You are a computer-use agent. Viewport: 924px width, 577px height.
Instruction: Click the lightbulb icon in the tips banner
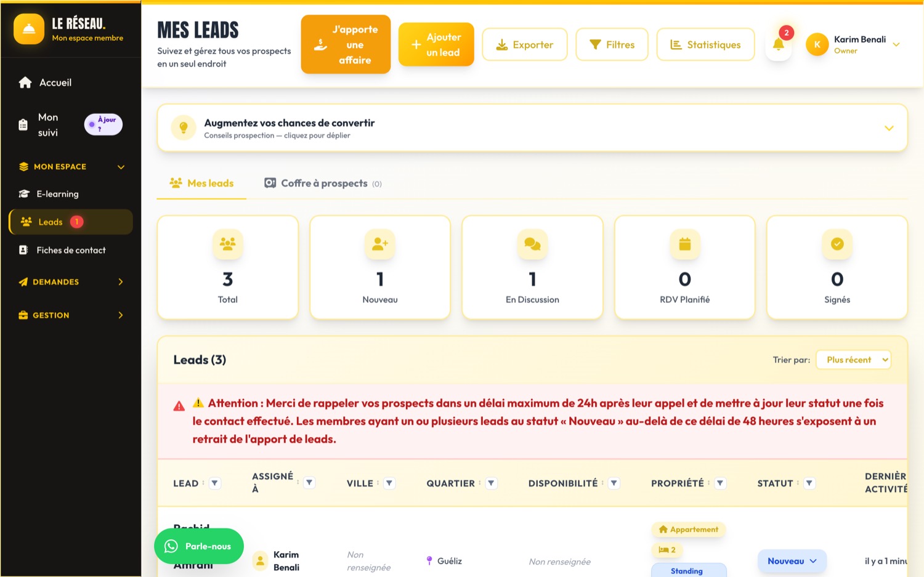(184, 128)
